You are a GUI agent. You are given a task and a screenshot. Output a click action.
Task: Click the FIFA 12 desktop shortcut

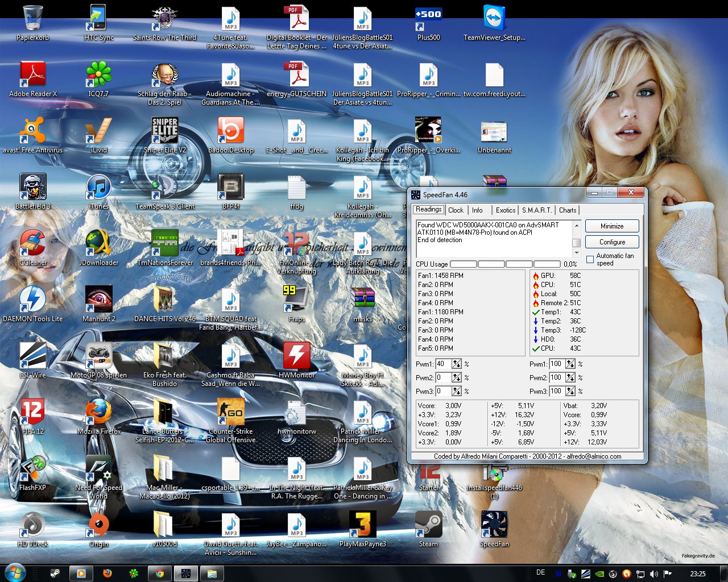coord(32,417)
